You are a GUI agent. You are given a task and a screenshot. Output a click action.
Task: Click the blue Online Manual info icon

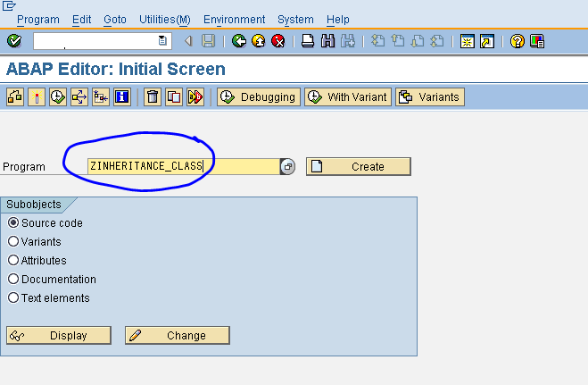click(x=122, y=97)
